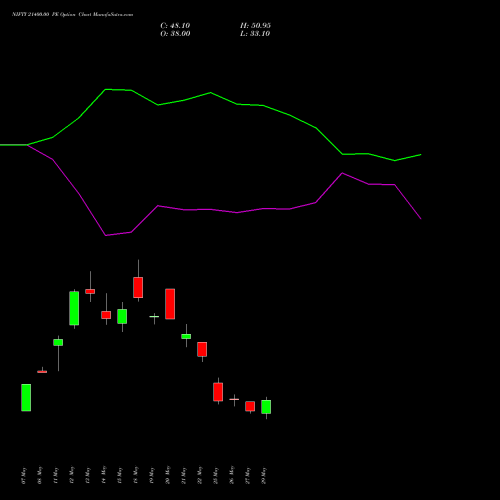Select the 20 May date label
The width and height of the screenshot is (500, 500).
(x=168, y=475)
